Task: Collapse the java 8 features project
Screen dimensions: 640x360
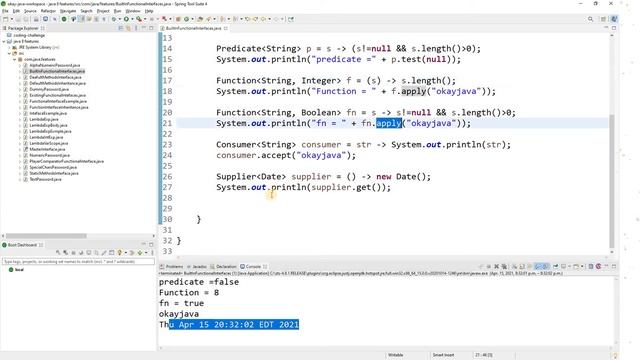Action: (4, 42)
